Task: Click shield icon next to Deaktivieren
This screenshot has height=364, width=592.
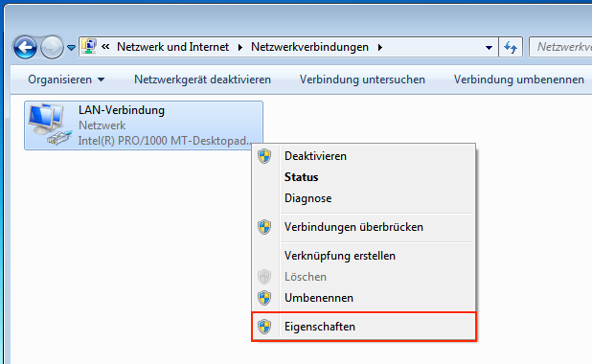Action: click(264, 156)
